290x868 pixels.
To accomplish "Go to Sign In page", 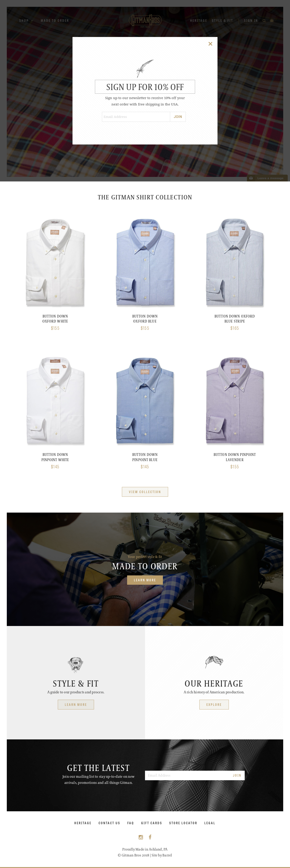I will click(251, 21).
